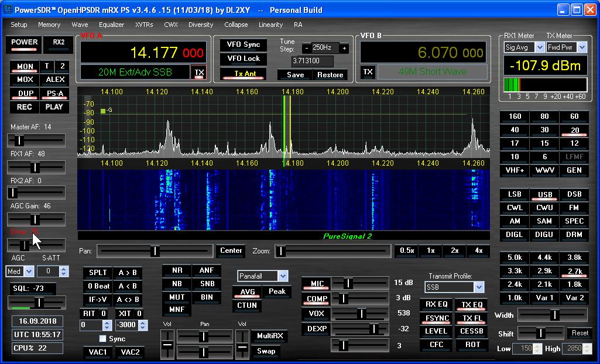Switch to FM mode
Image resolution: width=600 pixels, height=364 pixels.
pyautogui.click(x=574, y=208)
